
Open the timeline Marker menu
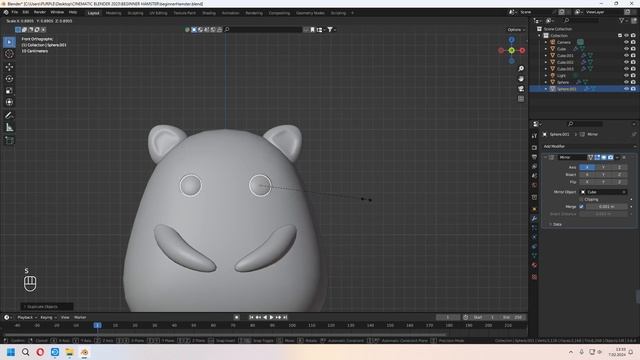click(80, 317)
